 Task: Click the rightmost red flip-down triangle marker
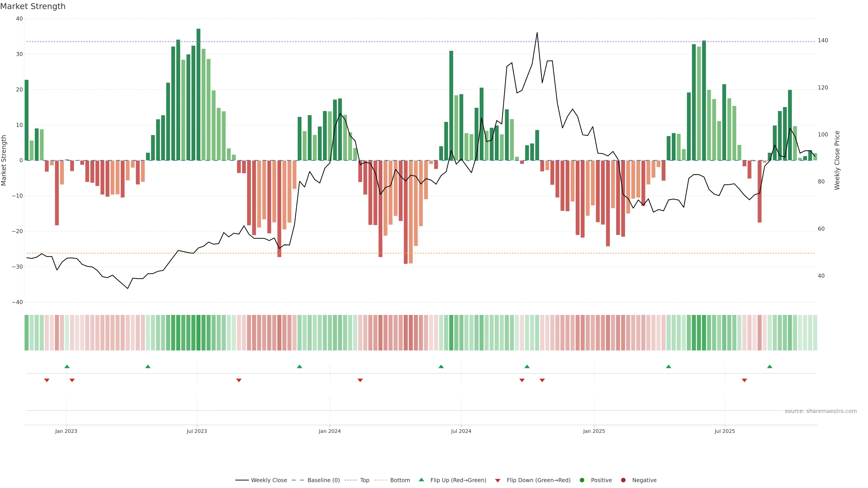[744, 380]
